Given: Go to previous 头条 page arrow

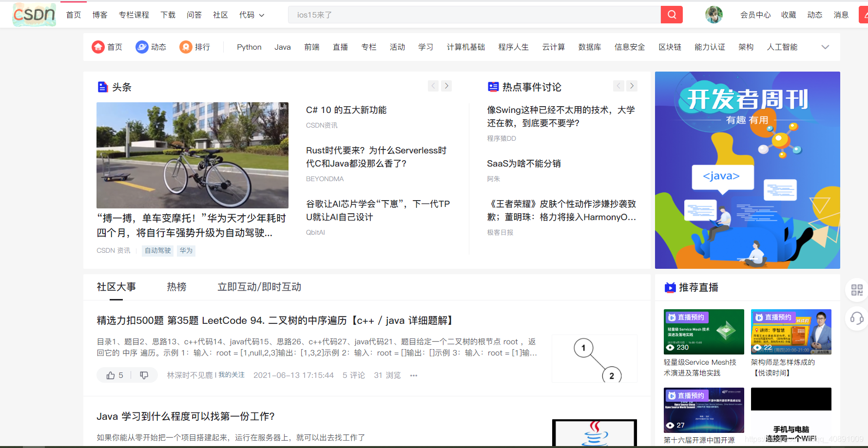Looking at the screenshot, I should (x=433, y=86).
